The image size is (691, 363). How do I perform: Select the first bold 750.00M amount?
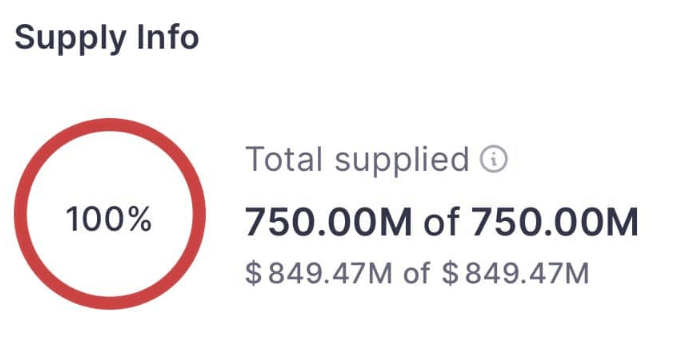pos(329,222)
